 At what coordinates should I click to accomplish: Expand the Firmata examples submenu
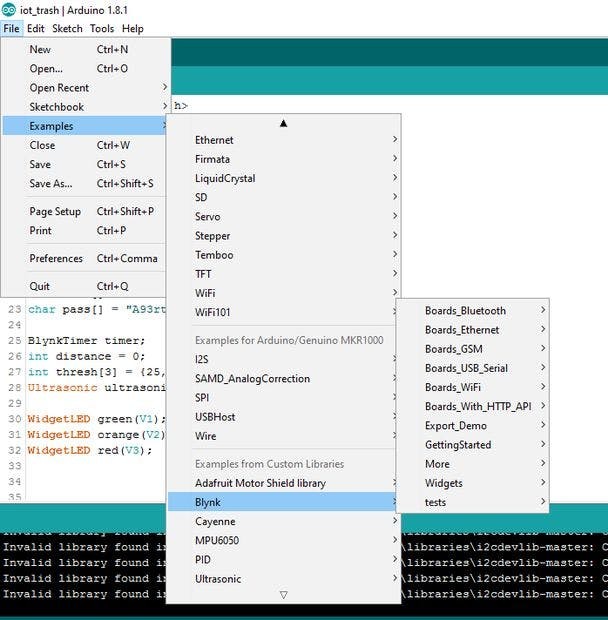(x=283, y=159)
